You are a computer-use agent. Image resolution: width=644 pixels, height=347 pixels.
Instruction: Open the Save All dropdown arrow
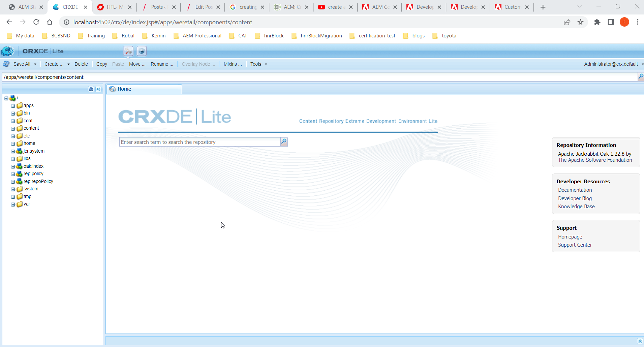[35, 64]
